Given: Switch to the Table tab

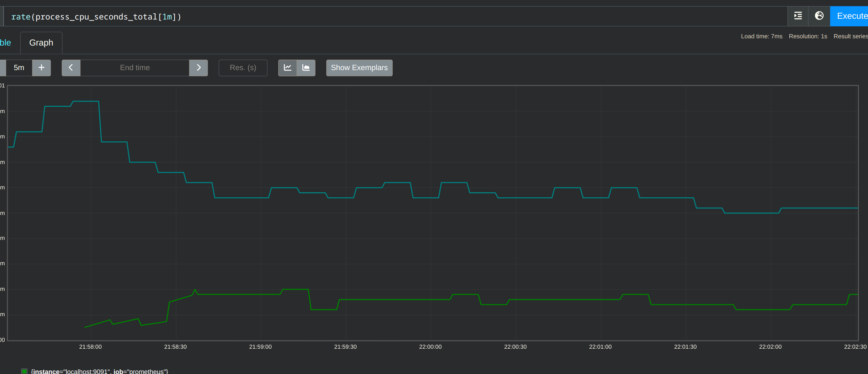Looking at the screenshot, I should (x=5, y=43).
